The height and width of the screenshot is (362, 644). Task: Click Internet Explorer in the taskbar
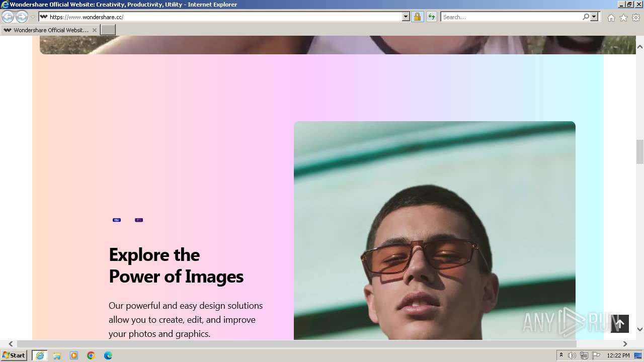click(x=40, y=355)
